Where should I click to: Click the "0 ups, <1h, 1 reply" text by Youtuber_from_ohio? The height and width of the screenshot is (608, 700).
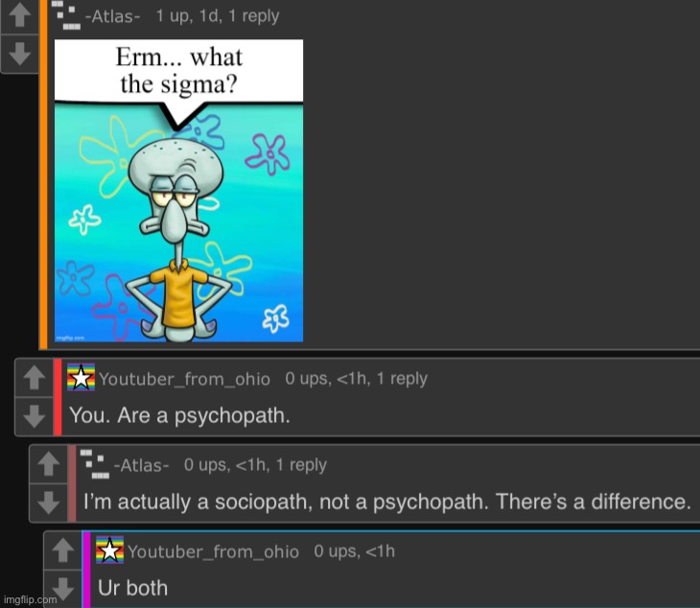tap(357, 379)
